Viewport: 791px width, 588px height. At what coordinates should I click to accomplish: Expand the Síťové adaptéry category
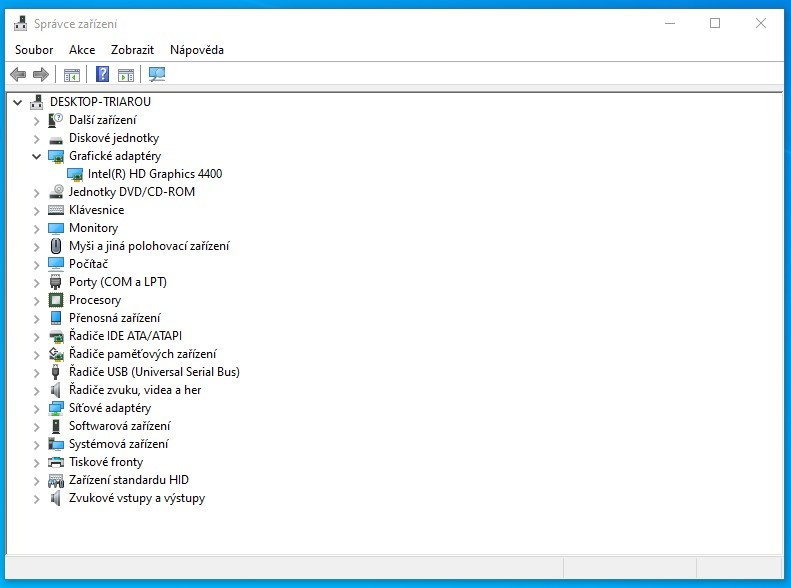tap(37, 408)
